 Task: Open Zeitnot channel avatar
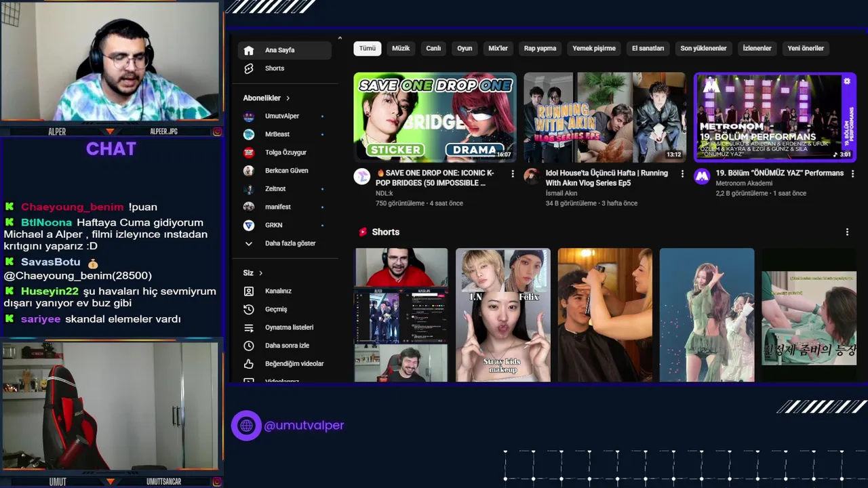(249, 188)
